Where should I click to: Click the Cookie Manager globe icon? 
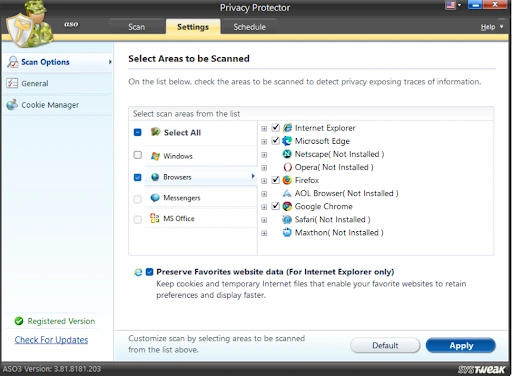pos(12,105)
